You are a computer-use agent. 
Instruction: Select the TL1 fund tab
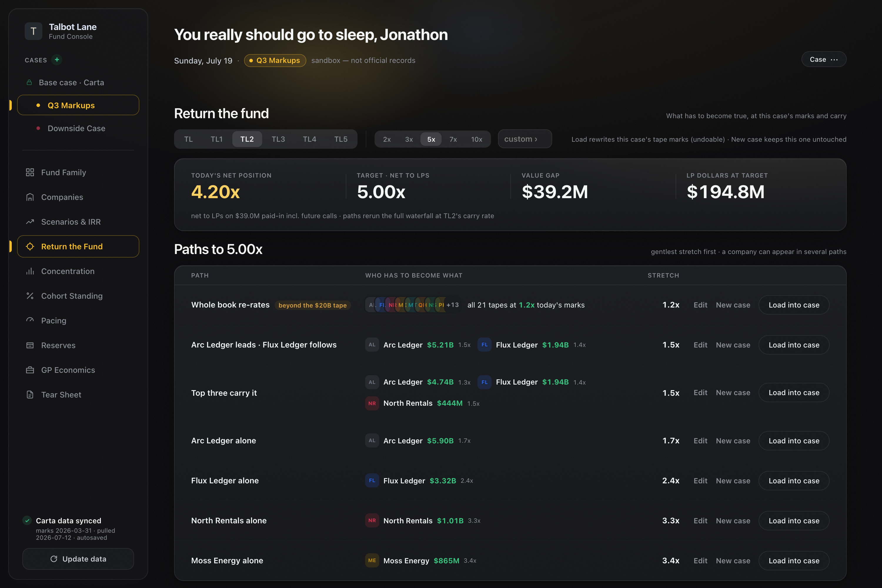217,139
